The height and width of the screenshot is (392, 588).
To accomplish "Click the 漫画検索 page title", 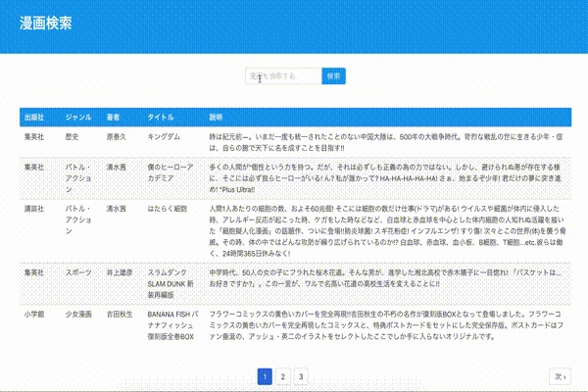I will 46,23.
